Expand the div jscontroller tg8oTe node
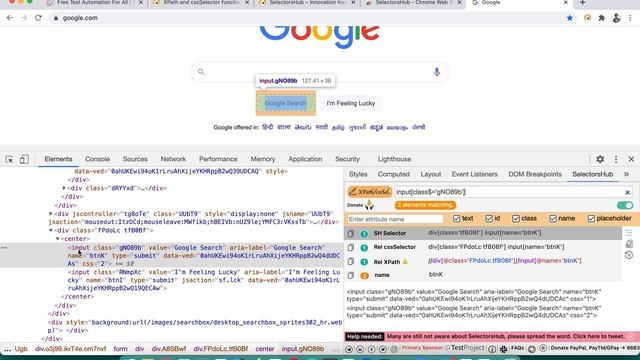Viewport: 640px width, 360px height. click(51, 213)
